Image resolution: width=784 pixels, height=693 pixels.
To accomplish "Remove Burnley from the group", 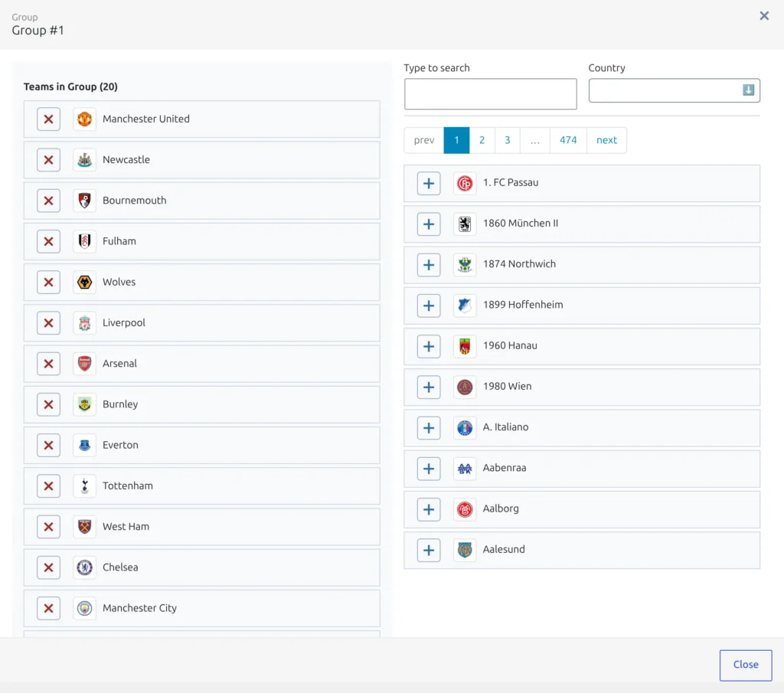I will [48, 404].
